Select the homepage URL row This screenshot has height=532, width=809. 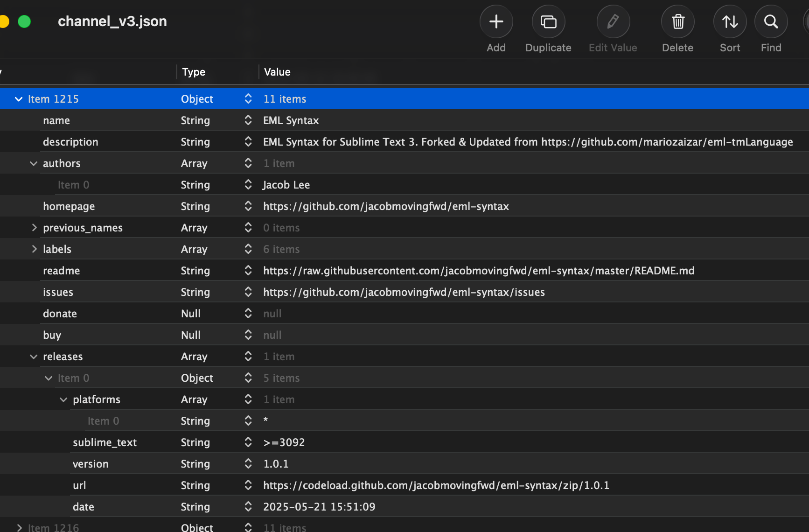386,206
